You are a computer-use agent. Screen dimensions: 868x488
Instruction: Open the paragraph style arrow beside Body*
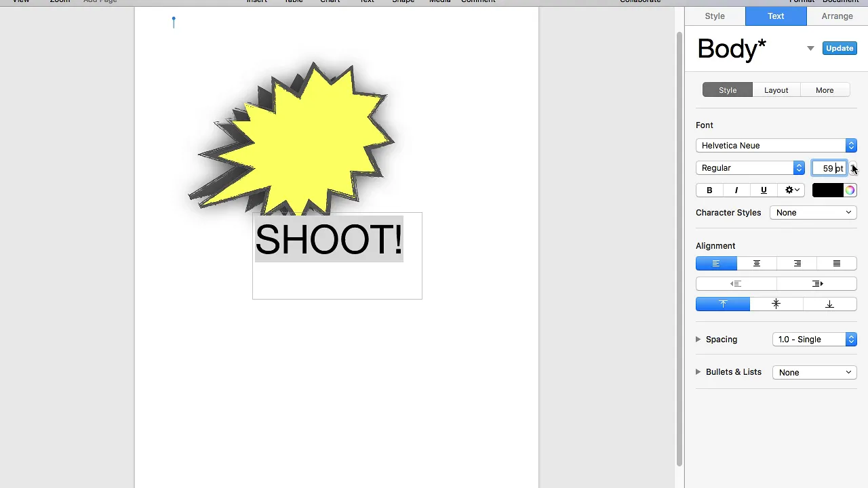click(x=810, y=49)
